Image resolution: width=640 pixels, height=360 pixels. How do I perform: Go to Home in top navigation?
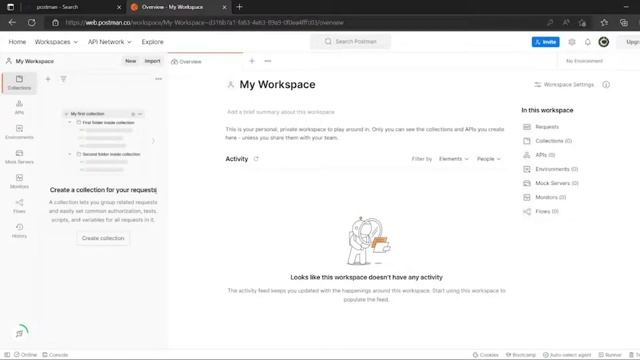pyautogui.click(x=17, y=42)
